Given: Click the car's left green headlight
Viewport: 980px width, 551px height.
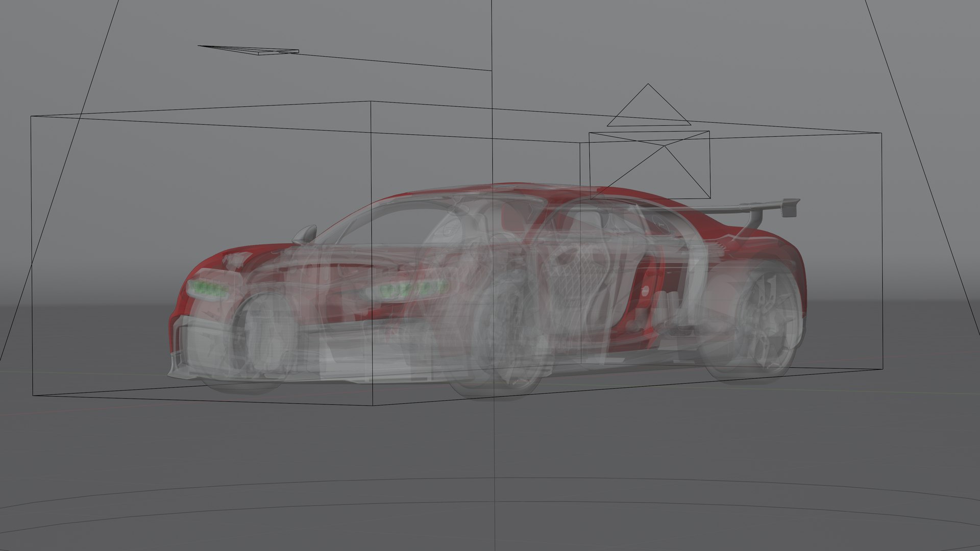Looking at the screenshot, I should tap(207, 289).
